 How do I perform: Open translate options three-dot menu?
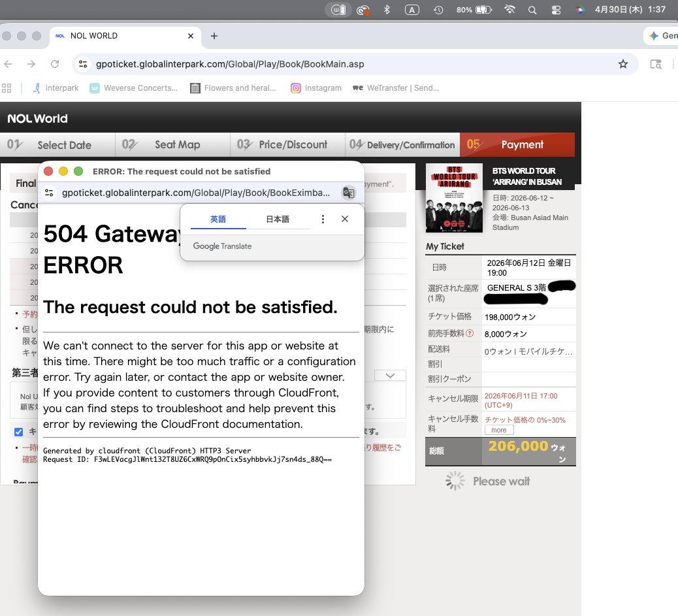(323, 219)
